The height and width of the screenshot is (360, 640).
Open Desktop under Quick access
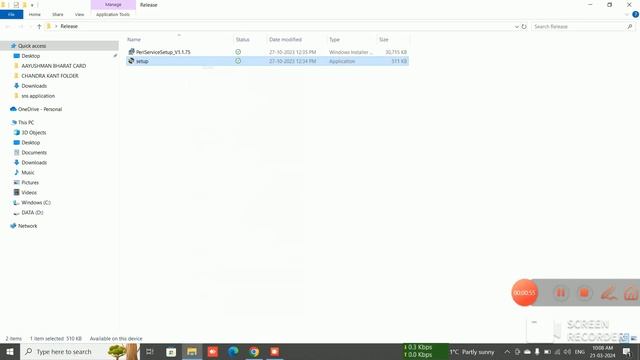[x=31, y=56]
